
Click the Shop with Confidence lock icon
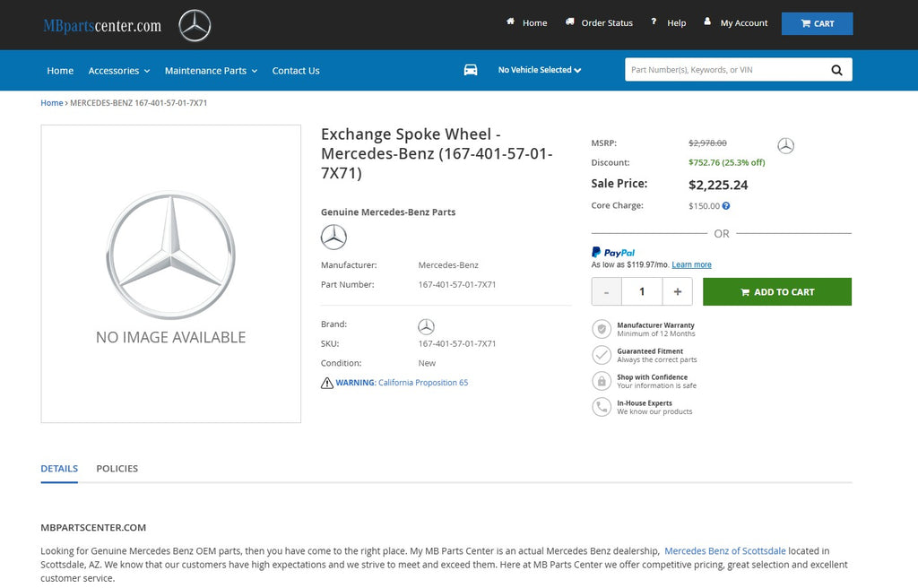[x=602, y=381]
